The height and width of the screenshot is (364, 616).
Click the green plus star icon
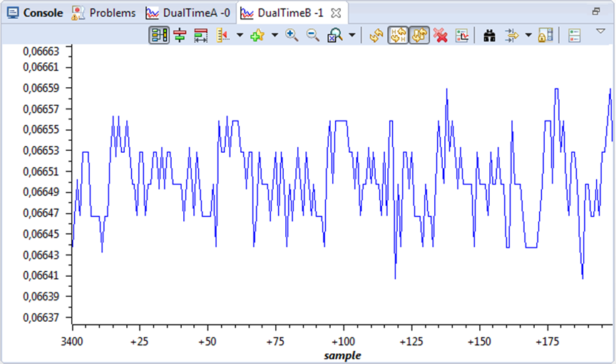[x=257, y=36]
